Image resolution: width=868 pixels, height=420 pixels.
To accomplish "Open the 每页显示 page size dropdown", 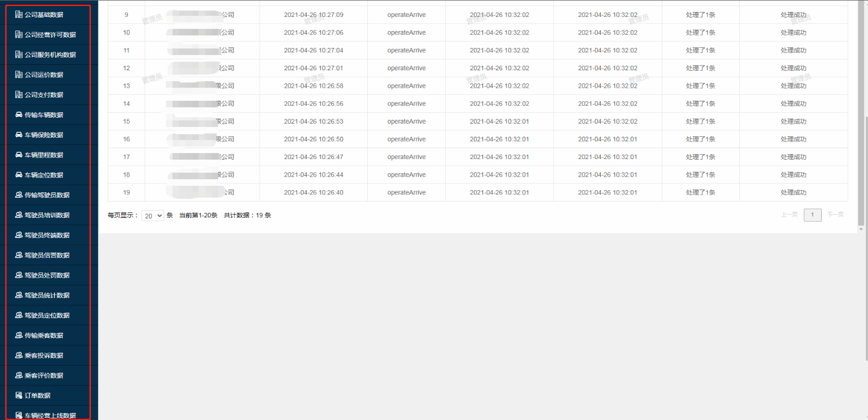I will (x=153, y=216).
